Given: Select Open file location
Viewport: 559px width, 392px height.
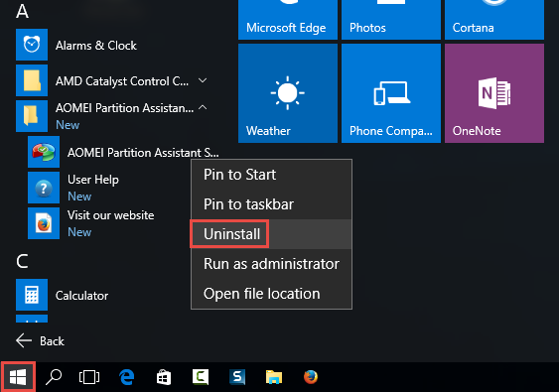Looking at the screenshot, I should (272, 294).
